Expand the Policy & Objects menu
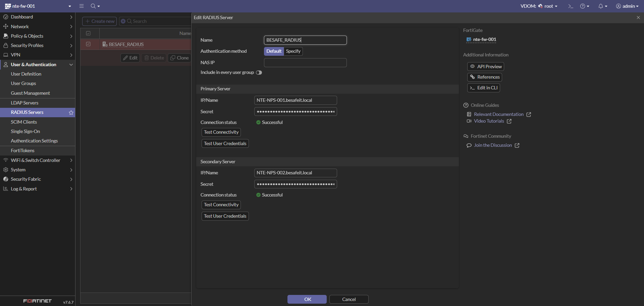 pos(38,36)
